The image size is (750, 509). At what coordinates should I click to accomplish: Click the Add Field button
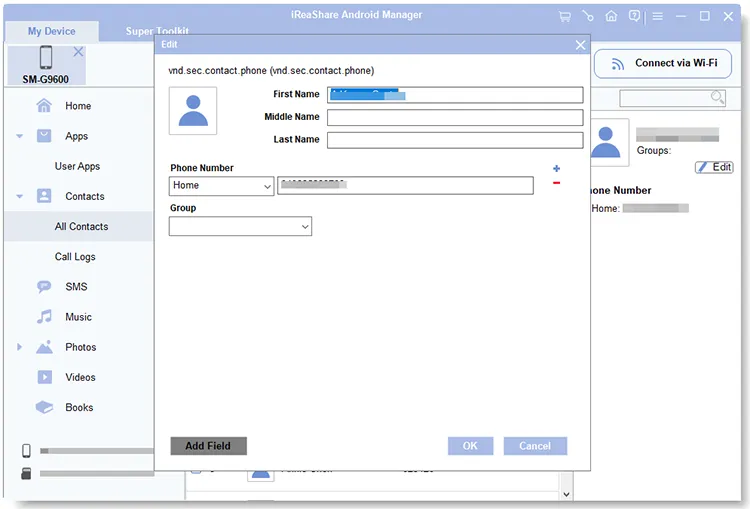pos(209,446)
